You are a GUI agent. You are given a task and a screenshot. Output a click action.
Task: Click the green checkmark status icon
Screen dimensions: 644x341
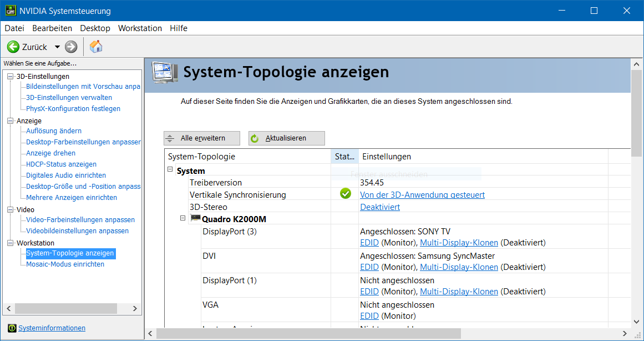346,193
